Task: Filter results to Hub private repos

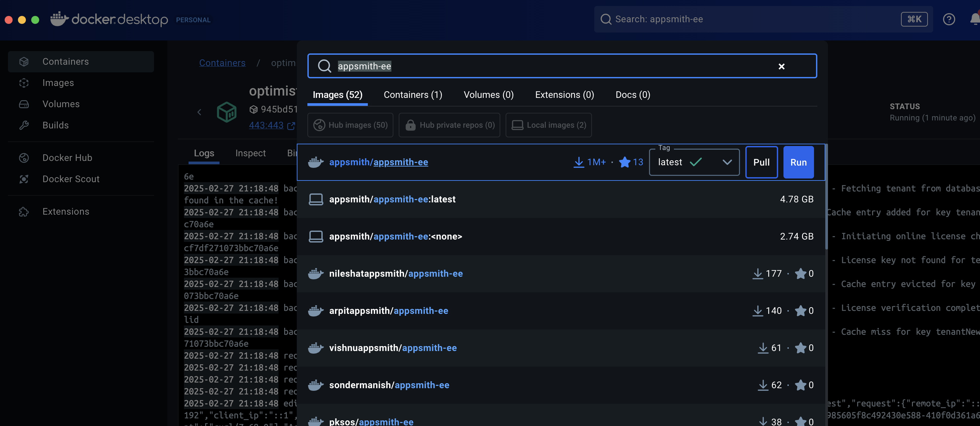Action: tap(449, 125)
